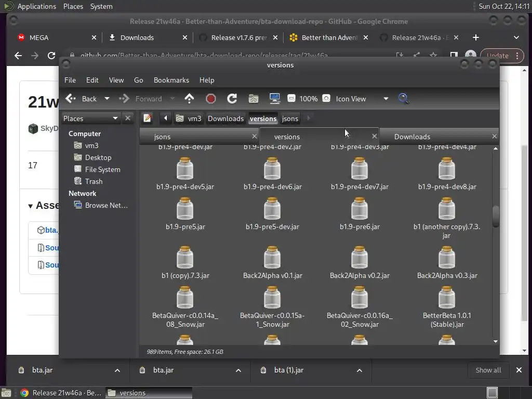Open the Computer location toolbar icon
The image size is (532, 399).
(x=274, y=99)
